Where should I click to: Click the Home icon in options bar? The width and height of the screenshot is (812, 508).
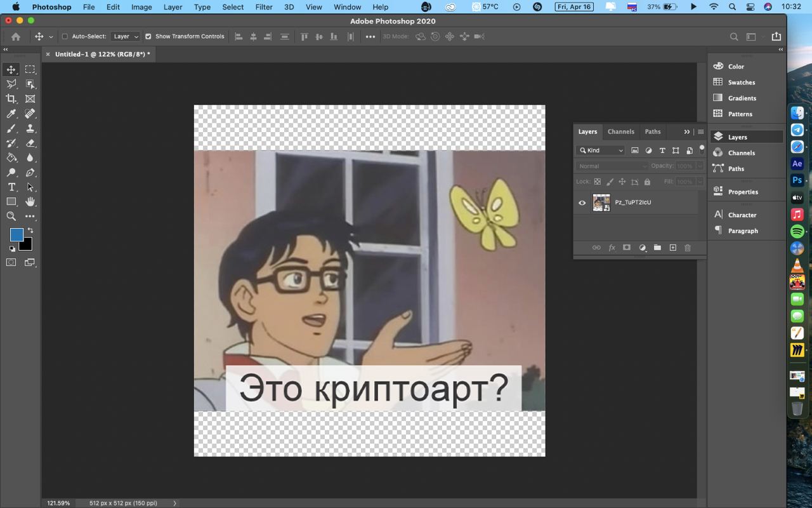(x=16, y=37)
